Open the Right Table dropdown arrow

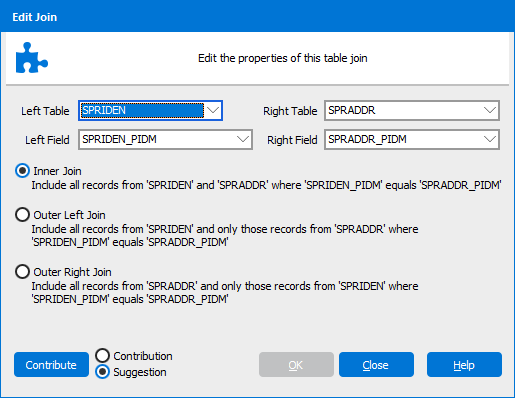[490, 110]
